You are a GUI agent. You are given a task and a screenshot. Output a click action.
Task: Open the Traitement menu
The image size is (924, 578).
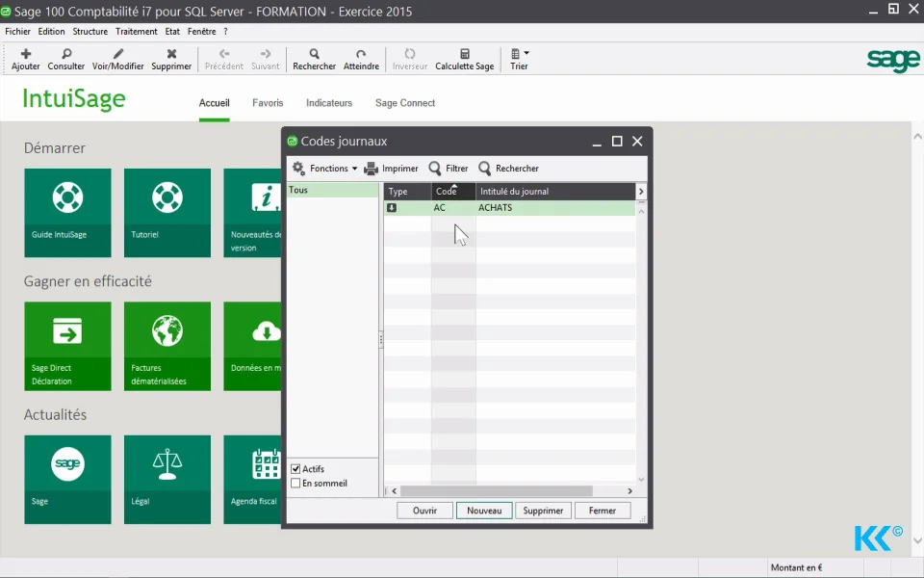click(x=136, y=31)
